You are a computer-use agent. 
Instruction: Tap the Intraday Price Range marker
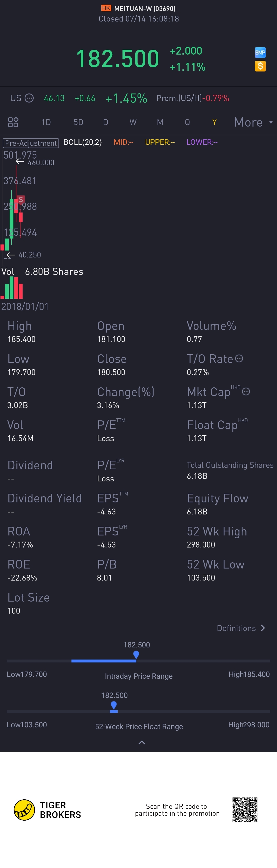tap(136, 654)
